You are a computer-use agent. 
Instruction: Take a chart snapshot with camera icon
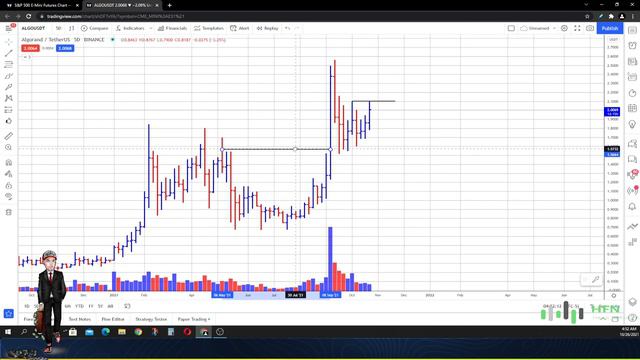(x=590, y=28)
